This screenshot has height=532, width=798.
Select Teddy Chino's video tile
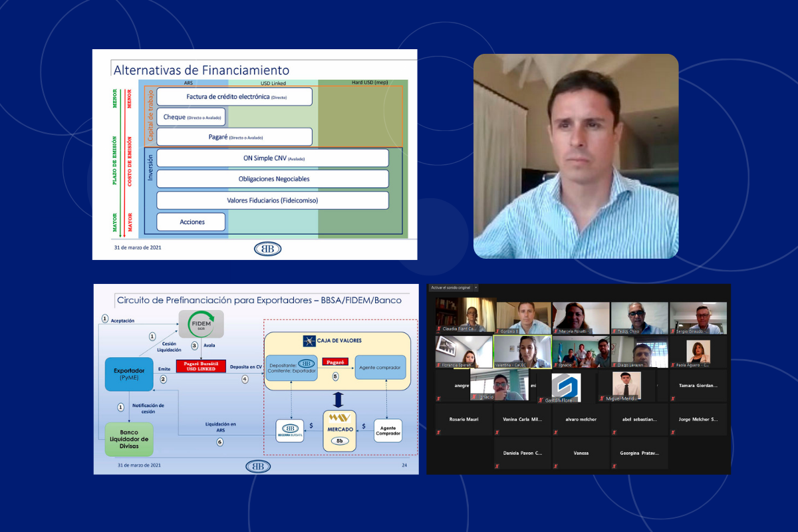640,317
